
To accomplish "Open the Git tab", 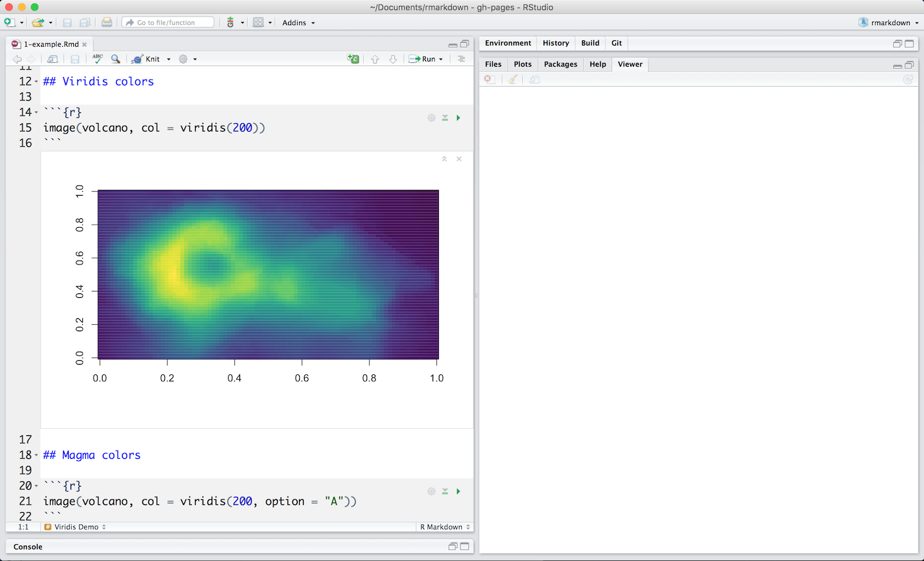I will tap(616, 43).
